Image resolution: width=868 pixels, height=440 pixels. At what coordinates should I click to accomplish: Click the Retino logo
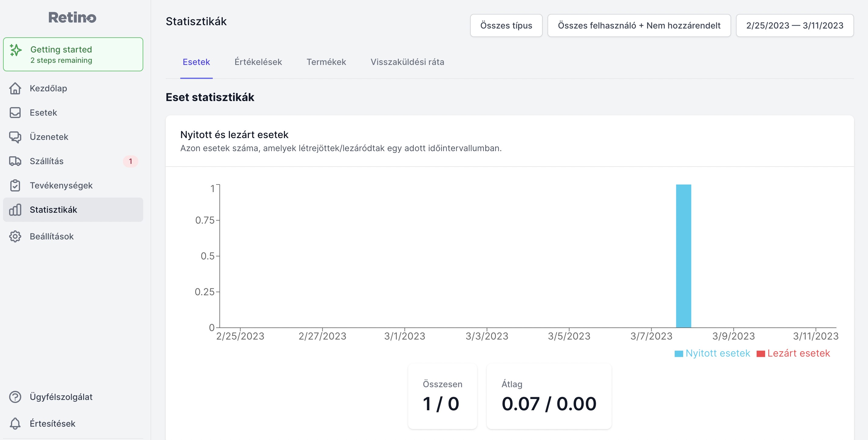click(72, 18)
